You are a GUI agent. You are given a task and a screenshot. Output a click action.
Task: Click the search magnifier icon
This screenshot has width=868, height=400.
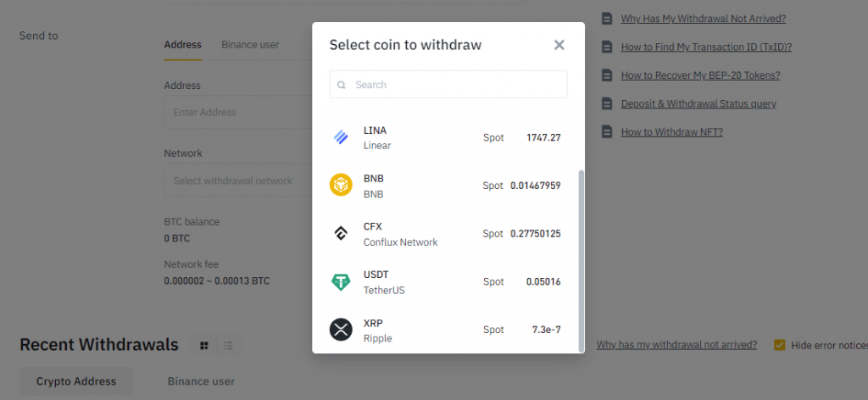(x=342, y=85)
